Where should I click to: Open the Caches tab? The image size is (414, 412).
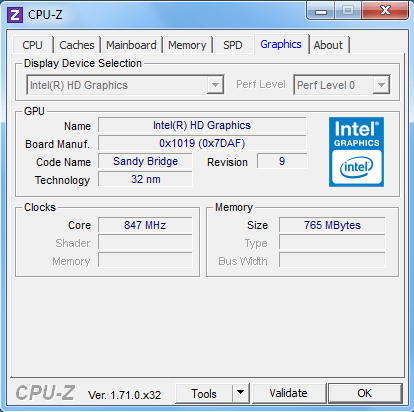(x=77, y=45)
